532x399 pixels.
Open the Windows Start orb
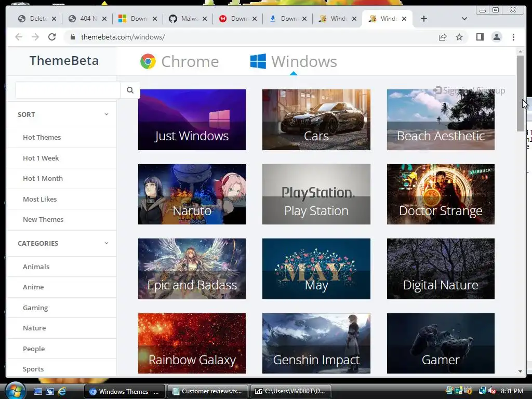click(15, 391)
